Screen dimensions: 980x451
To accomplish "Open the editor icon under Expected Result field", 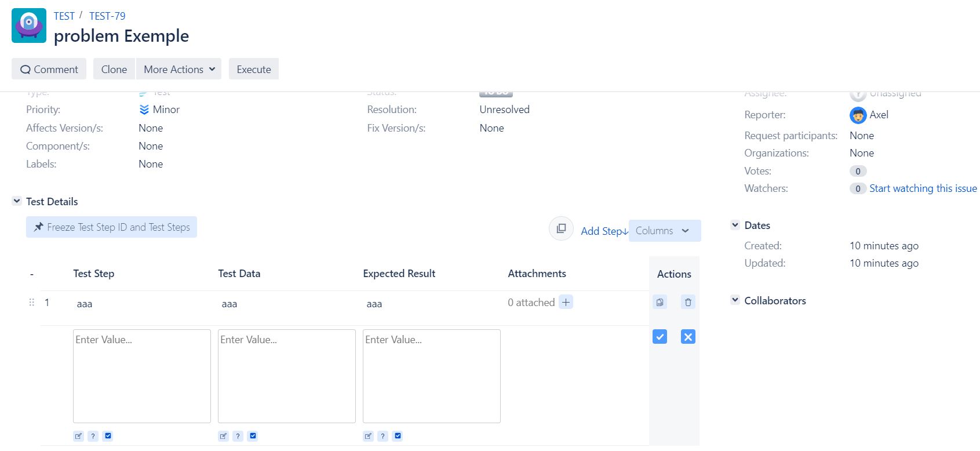I will coord(368,436).
